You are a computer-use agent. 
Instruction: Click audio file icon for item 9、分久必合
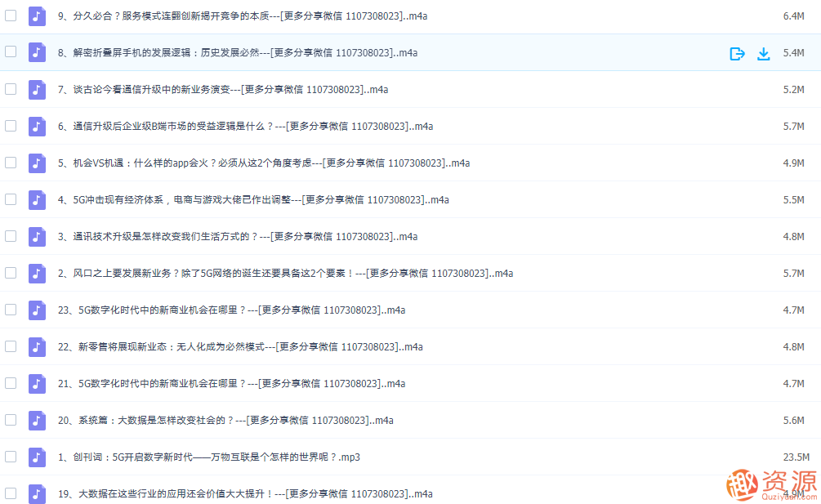coord(37,16)
